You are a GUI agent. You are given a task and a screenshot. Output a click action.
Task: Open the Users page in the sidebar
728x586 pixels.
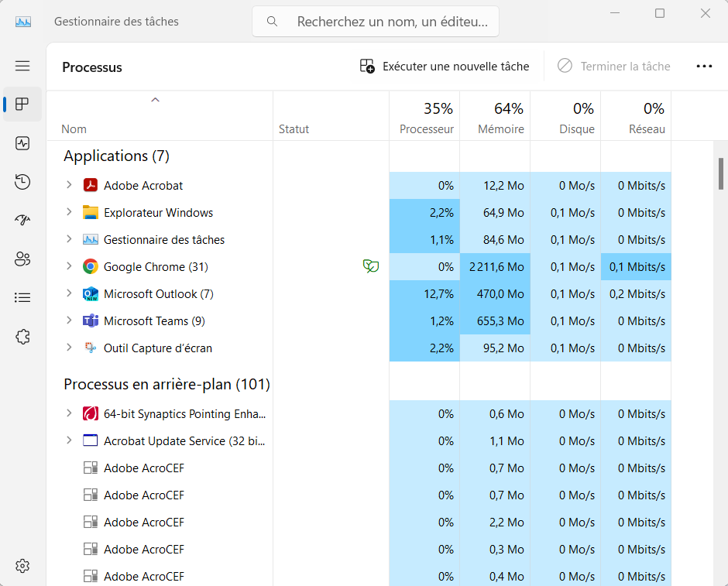tap(22, 259)
